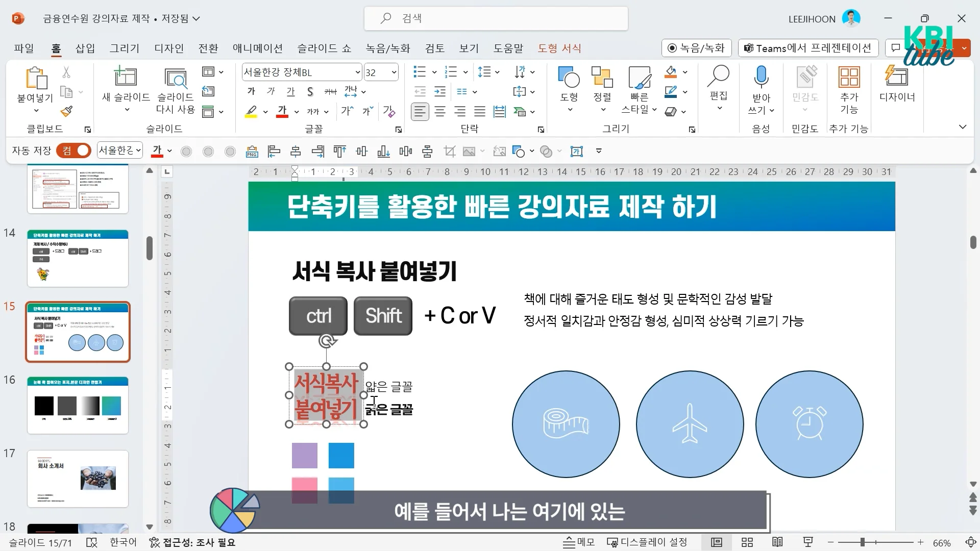The height and width of the screenshot is (551, 980).
Task: Open accessibility checker status
Action: (192, 542)
